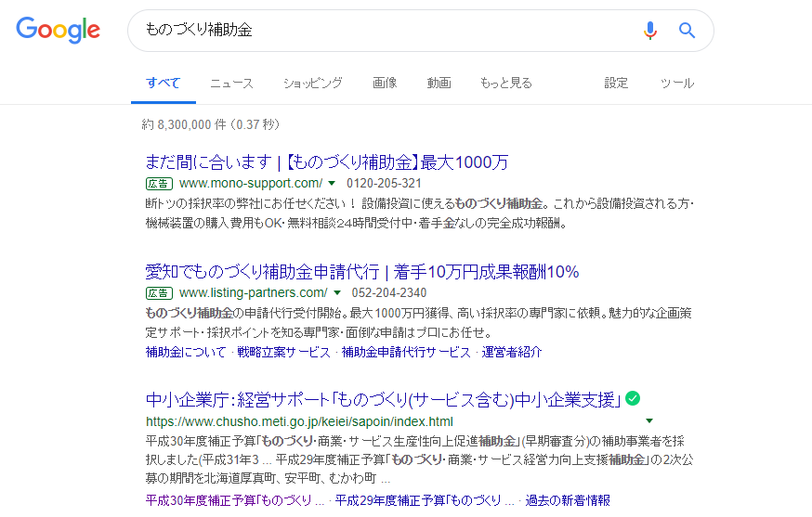The height and width of the screenshot is (517, 812).
Task: Click the green verified checkmark badge
Action: 633,398
